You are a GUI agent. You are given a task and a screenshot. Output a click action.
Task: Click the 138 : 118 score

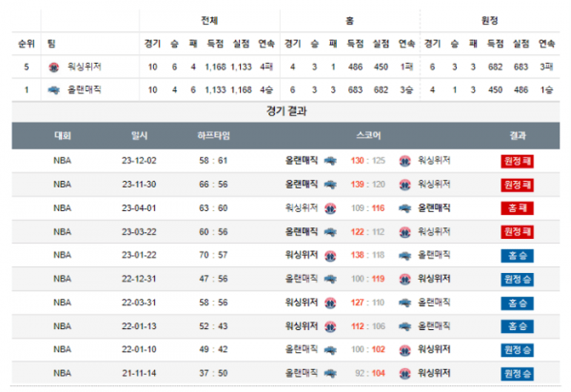pyautogui.click(x=367, y=255)
